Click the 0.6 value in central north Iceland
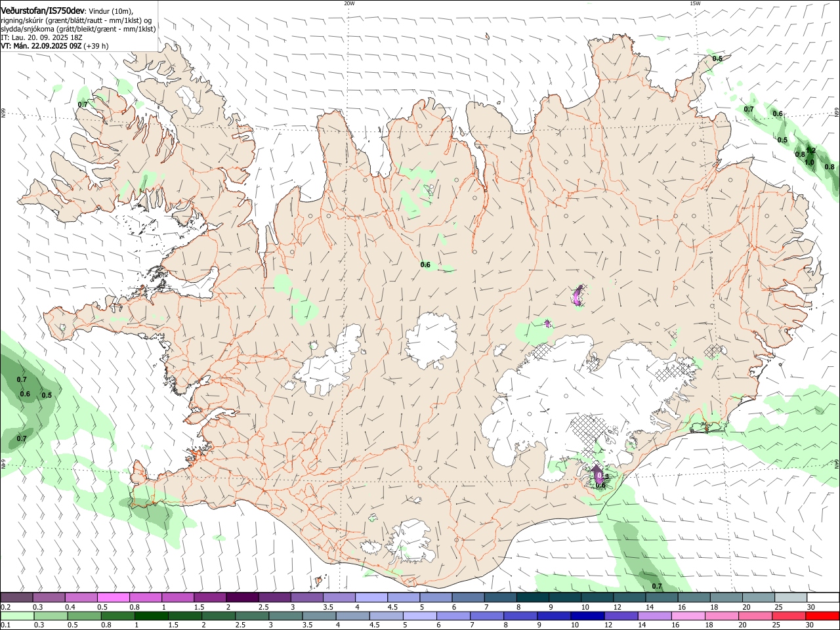Image resolution: width=840 pixels, height=630 pixels. point(425,264)
